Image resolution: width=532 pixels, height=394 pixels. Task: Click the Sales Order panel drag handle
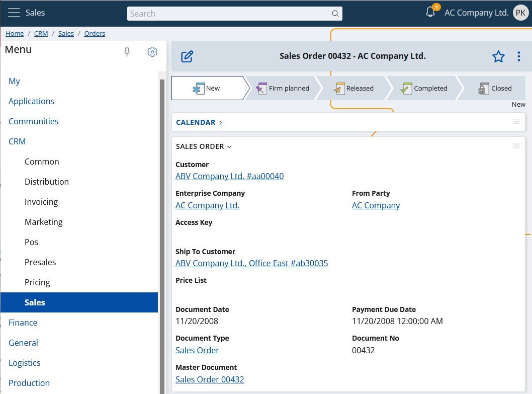pos(516,146)
